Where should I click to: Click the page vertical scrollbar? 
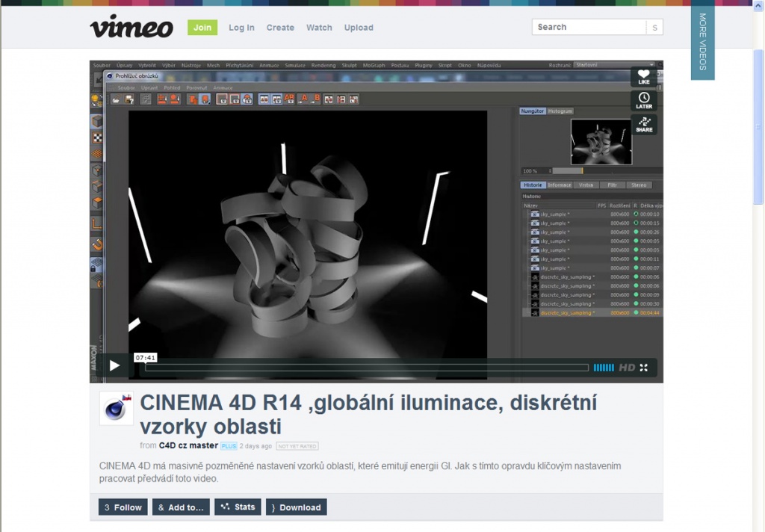(758, 127)
